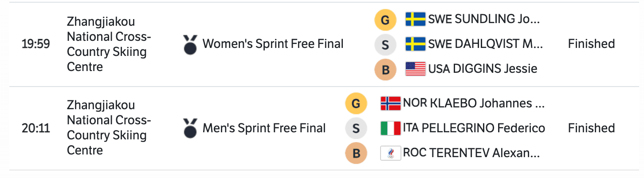644x178 pixels.
Task: Click the venue name in the 20:11 row
Action: coord(109,128)
